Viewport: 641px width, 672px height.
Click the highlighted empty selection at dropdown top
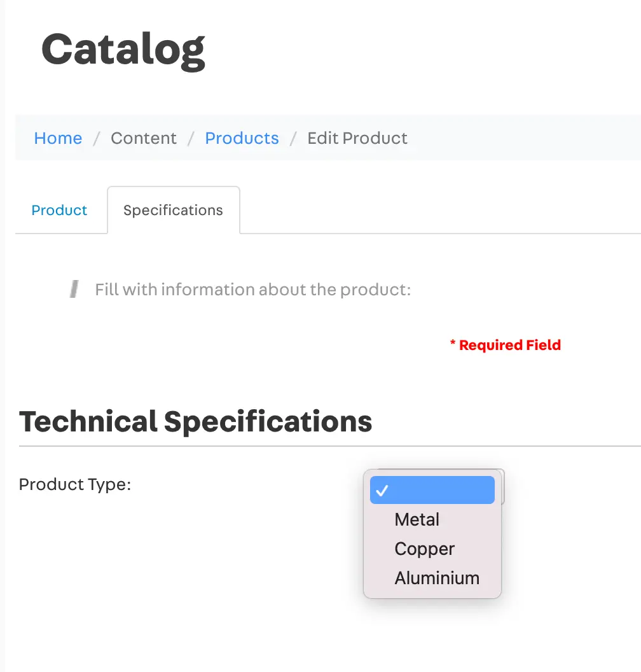[x=432, y=490]
